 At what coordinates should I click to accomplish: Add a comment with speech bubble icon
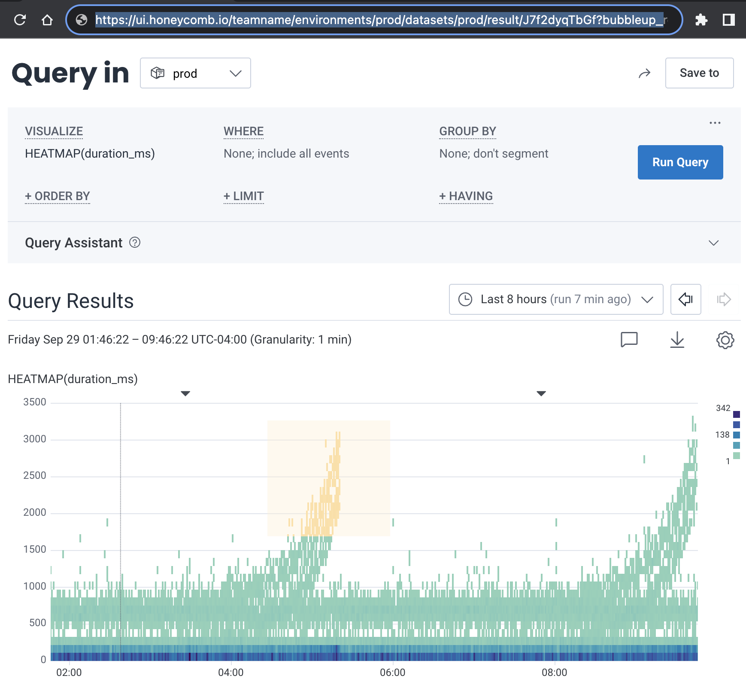[x=629, y=340]
